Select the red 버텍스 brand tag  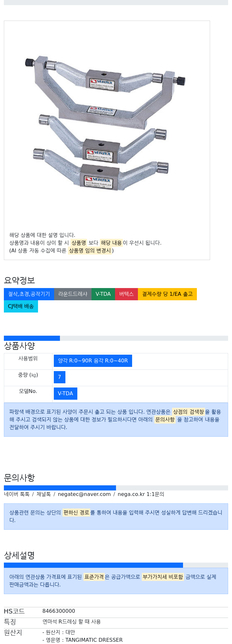click(x=126, y=294)
